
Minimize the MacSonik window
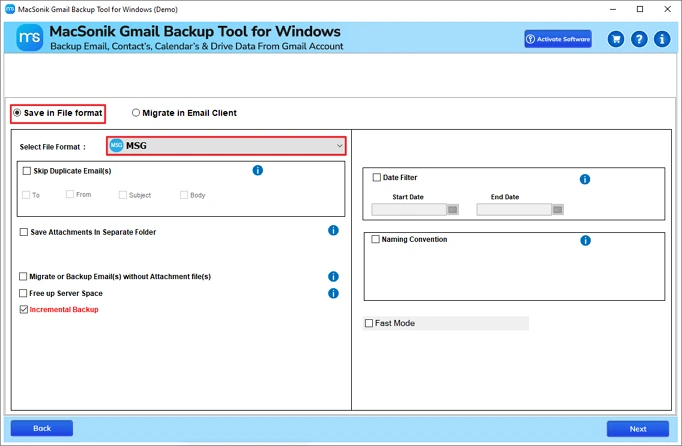tap(613, 9)
